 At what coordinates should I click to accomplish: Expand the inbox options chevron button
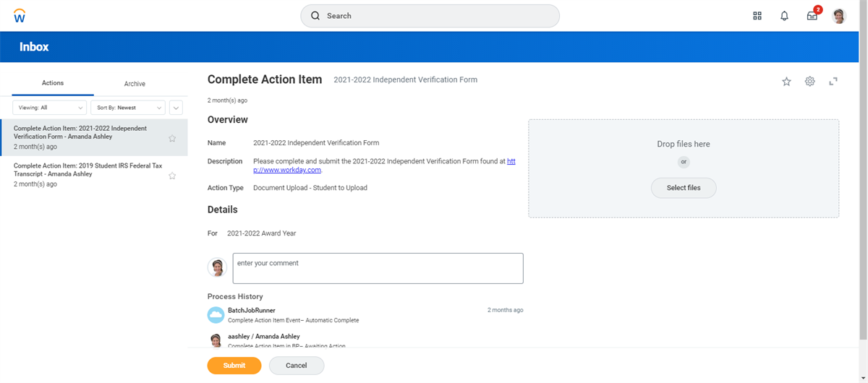click(176, 108)
